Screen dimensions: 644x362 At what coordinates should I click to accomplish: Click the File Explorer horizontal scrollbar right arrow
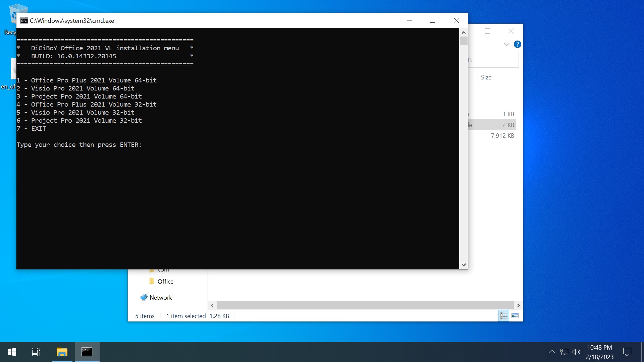click(x=518, y=306)
